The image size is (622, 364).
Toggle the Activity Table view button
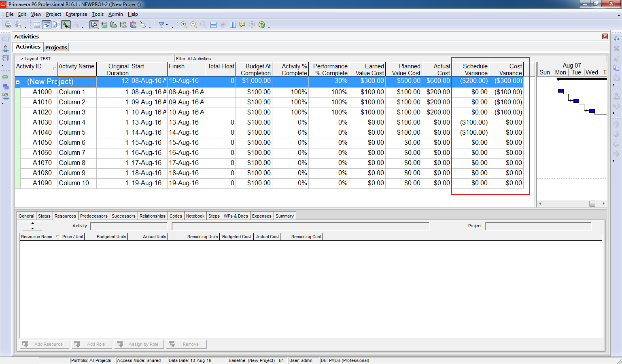click(37, 25)
